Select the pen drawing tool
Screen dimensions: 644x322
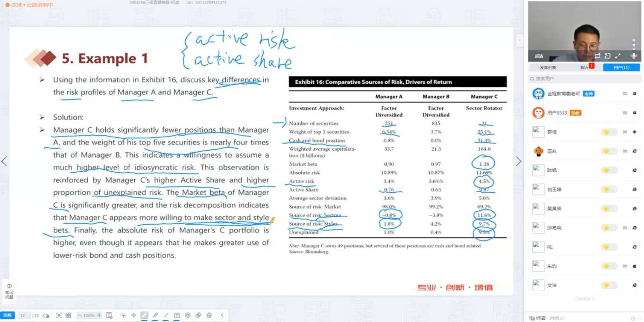[x=145, y=316]
